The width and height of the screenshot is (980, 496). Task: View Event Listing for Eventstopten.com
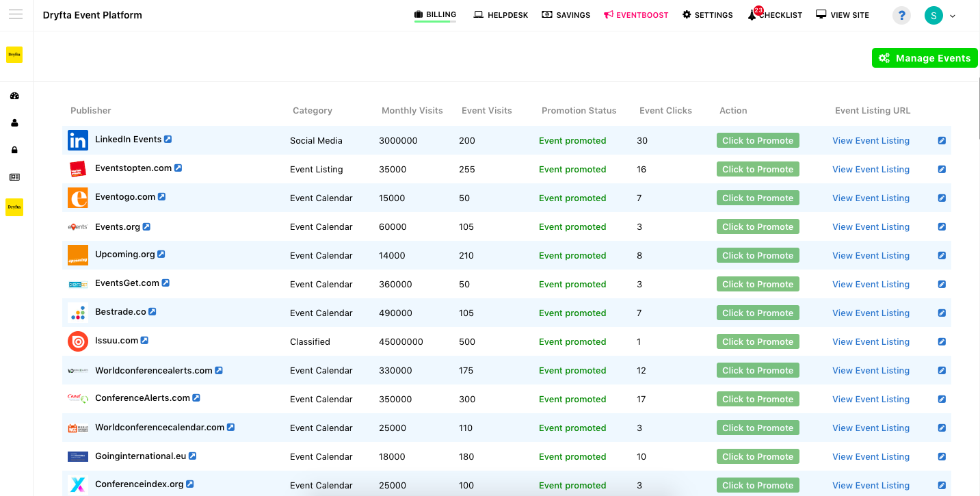pyautogui.click(x=871, y=169)
